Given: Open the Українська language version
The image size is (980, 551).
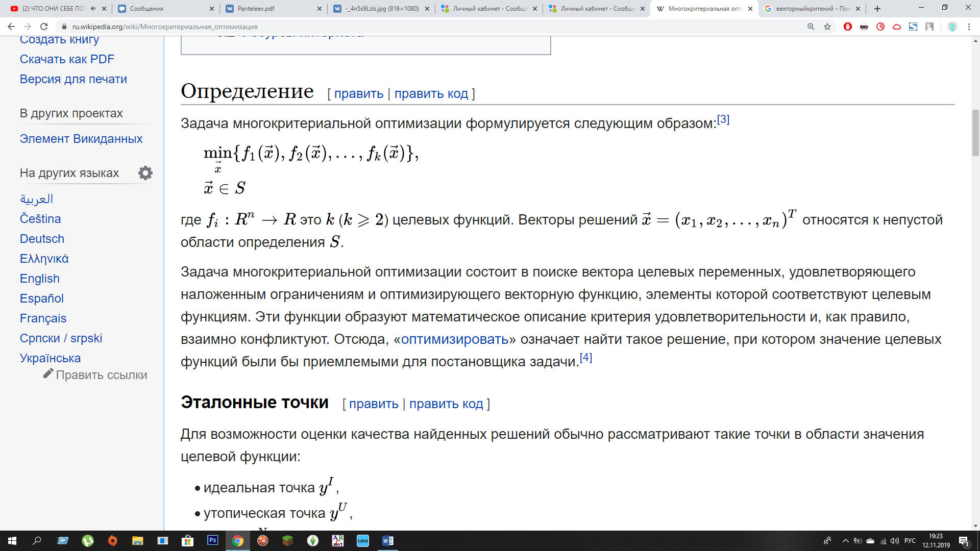Looking at the screenshot, I should coord(50,358).
